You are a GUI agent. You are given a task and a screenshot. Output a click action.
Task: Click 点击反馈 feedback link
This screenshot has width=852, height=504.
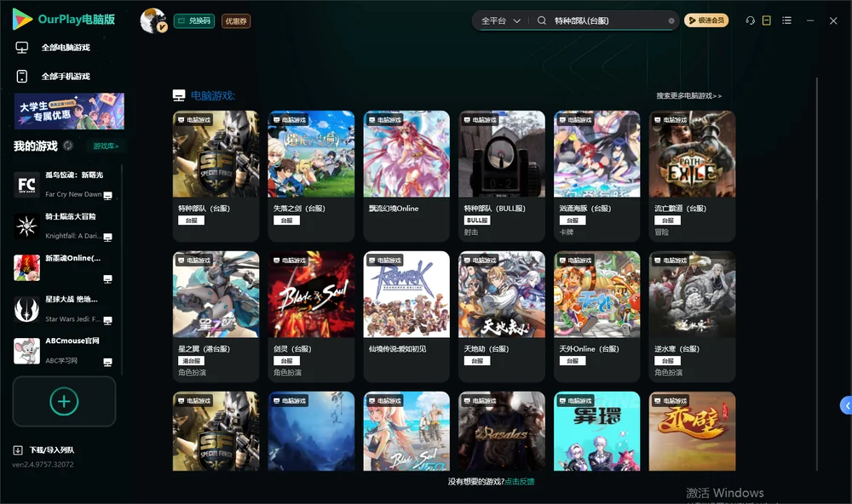tap(520, 482)
